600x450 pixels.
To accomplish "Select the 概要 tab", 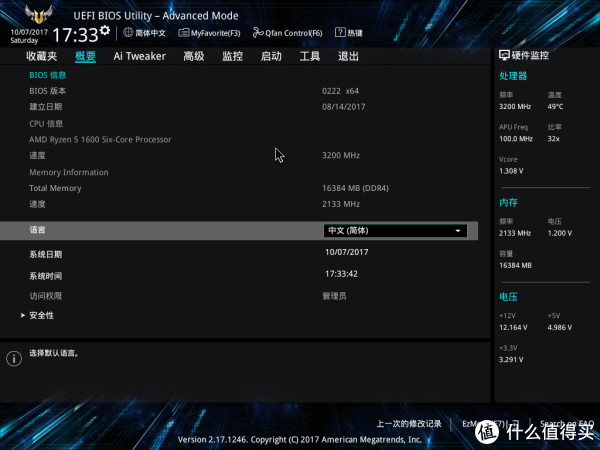I will 85,56.
